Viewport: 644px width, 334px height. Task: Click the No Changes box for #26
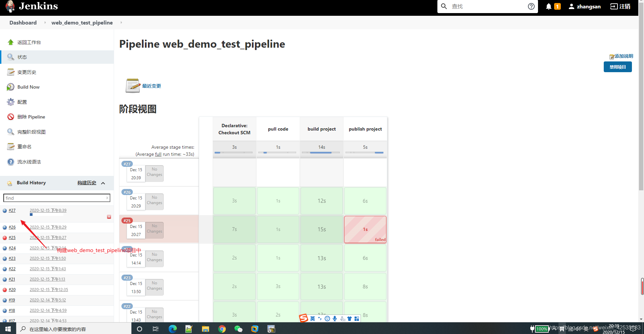[x=154, y=202]
